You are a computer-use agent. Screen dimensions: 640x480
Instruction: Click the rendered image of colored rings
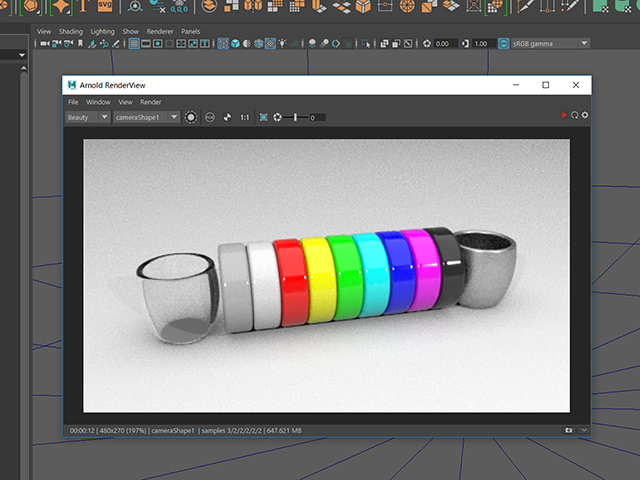coord(327,276)
